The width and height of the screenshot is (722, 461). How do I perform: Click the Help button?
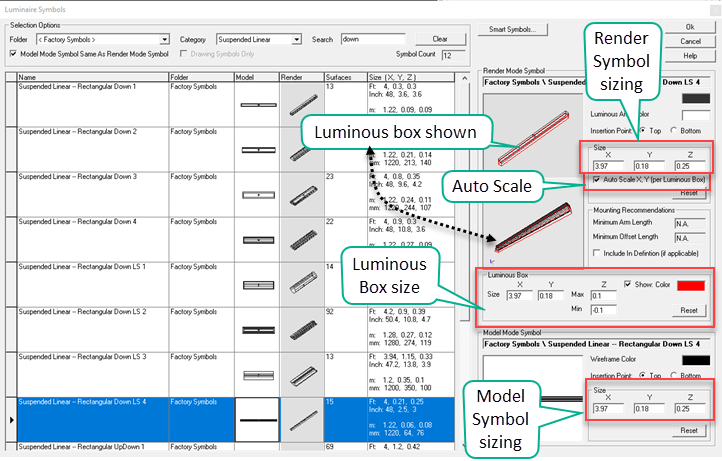690,55
